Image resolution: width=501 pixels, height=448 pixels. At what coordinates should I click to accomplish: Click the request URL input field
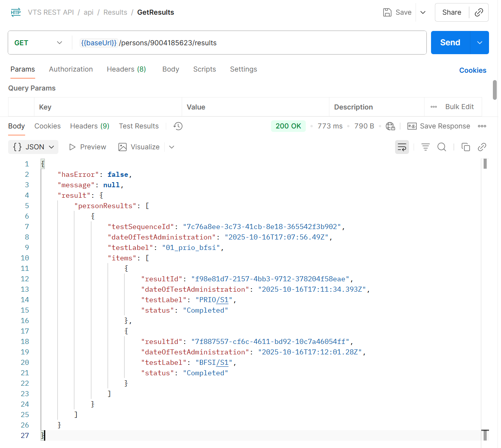pyautogui.click(x=271, y=43)
